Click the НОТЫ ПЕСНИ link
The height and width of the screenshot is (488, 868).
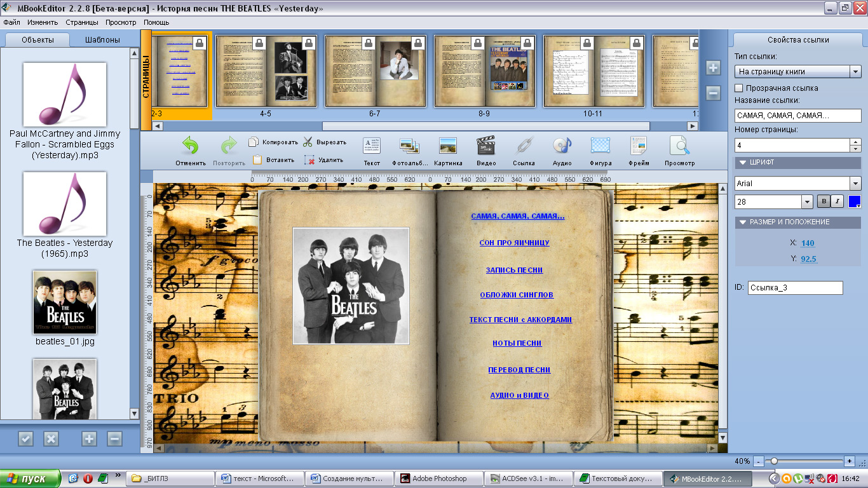pyautogui.click(x=517, y=343)
